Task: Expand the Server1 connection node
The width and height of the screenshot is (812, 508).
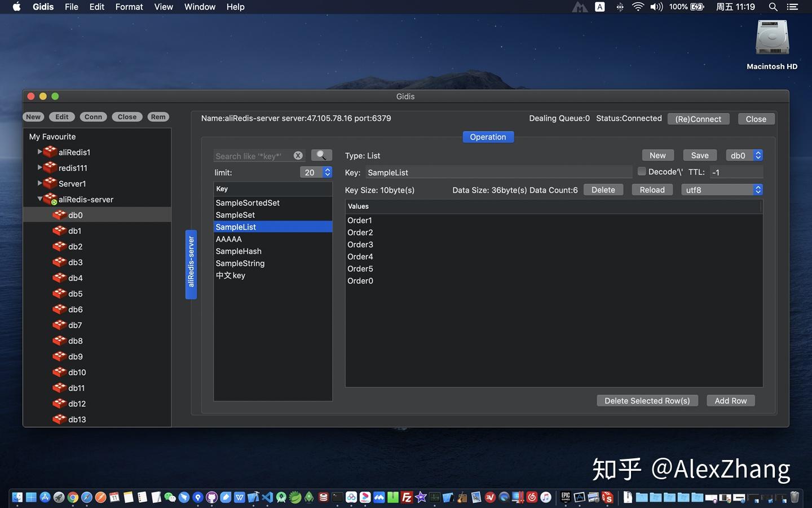Action: [x=39, y=183]
